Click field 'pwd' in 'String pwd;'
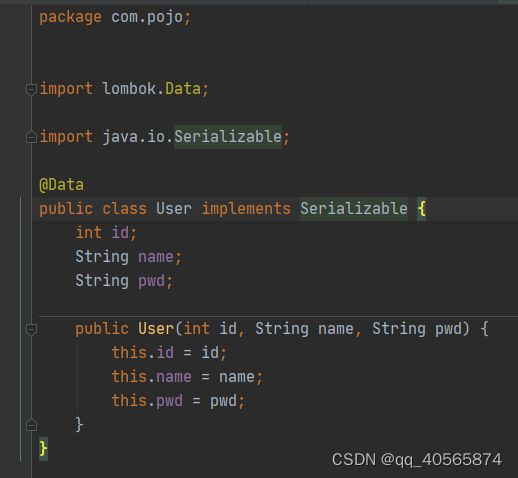 (x=151, y=281)
